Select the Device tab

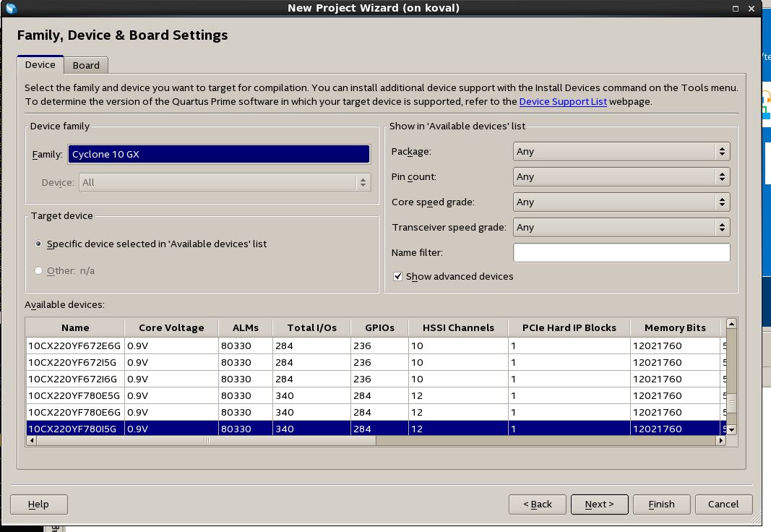click(40, 64)
